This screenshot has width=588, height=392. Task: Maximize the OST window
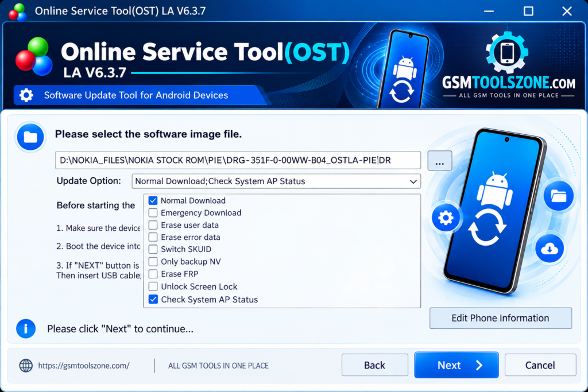(x=528, y=11)
